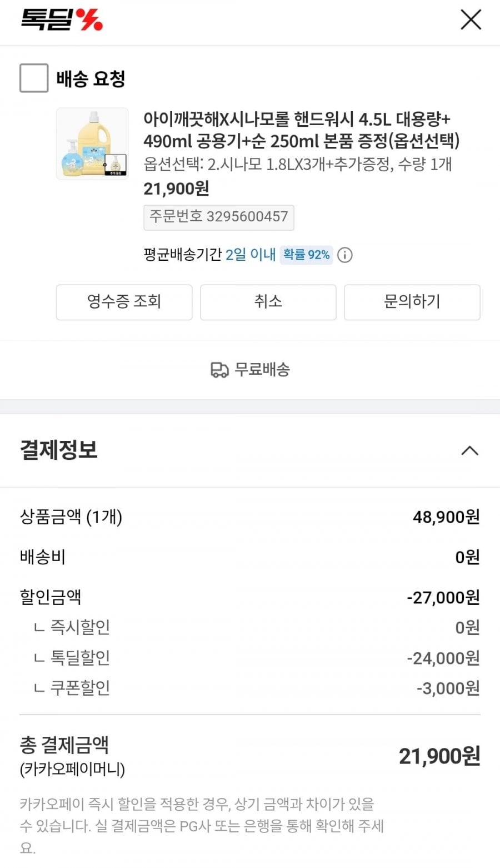
Task: Tap the 상품금액 (1개) row
Action: [71, 517]
